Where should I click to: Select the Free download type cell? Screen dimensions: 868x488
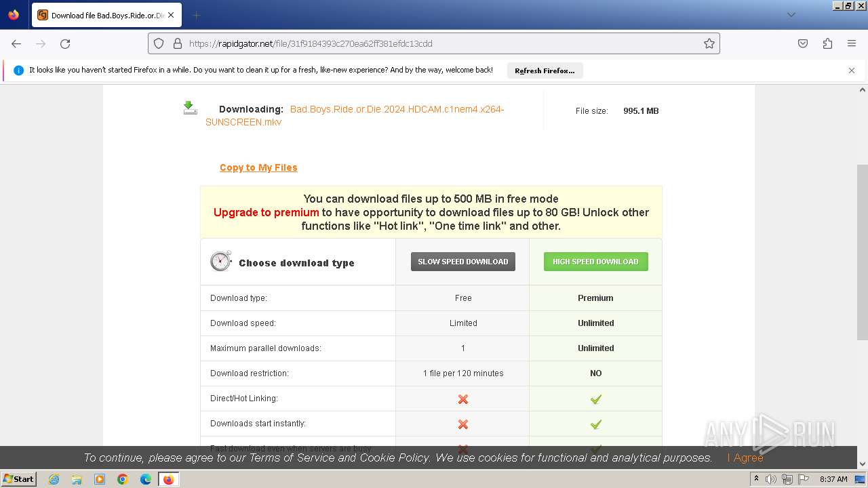[x=463, y=298]
